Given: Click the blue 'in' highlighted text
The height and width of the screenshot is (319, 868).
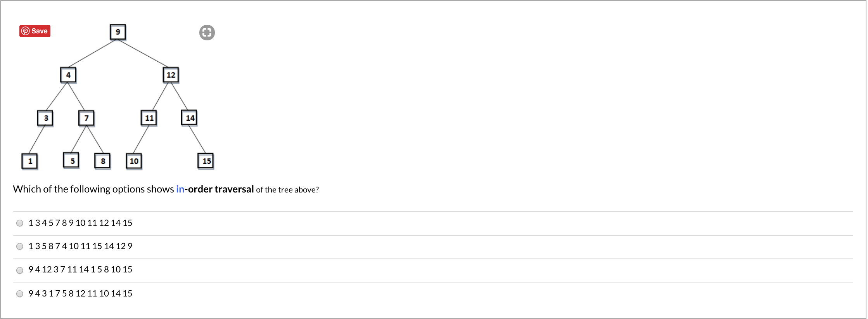Looking at the screenshot, I should pyautogui.click(x=180, y=189).
